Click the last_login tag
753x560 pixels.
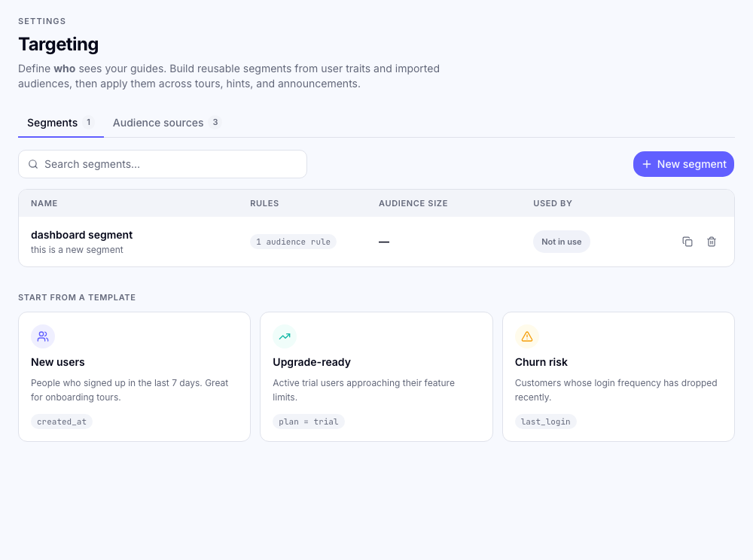pyautogui.click(x=545, y=422)
